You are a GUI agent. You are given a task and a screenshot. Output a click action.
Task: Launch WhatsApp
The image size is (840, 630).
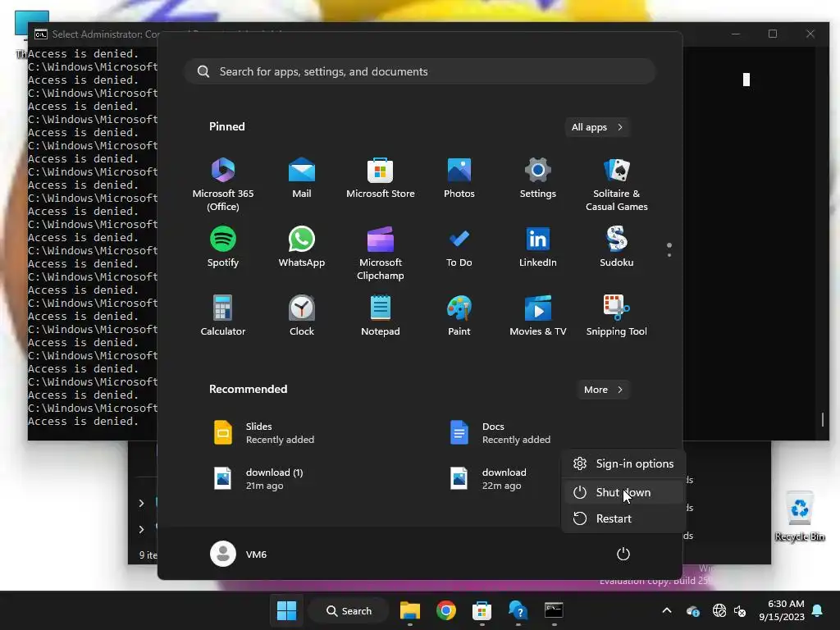point(302,246)
